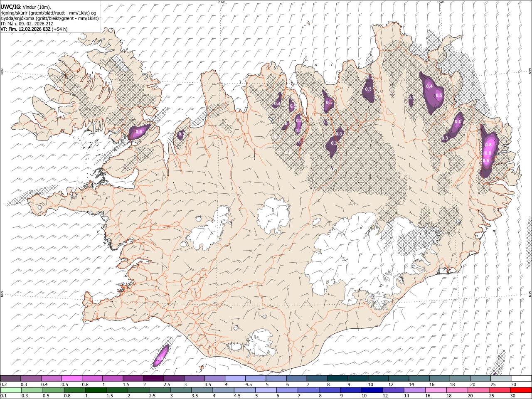This screenshot has height=399, width=532.
Task: Pick the rain legend swatch for 20–25 mm
Action: click(478, 390)
